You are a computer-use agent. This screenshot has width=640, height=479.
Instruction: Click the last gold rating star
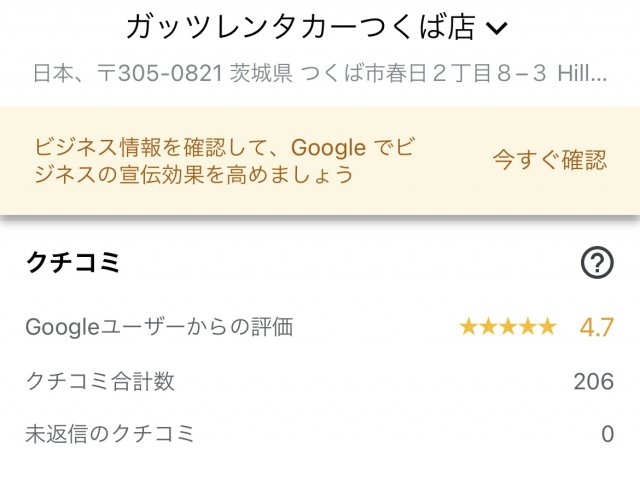pos(546,326)
